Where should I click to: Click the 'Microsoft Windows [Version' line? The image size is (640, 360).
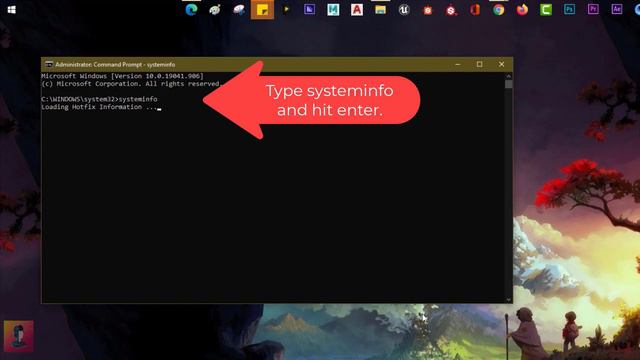coord(122,76)
